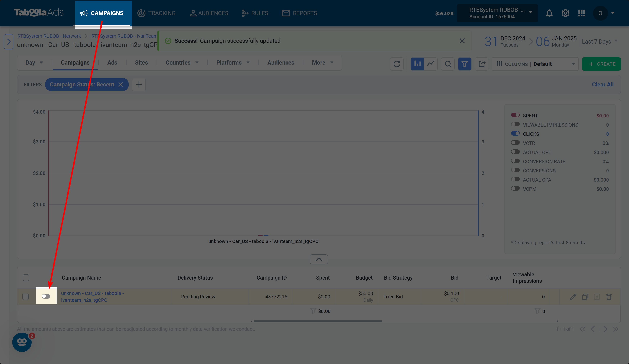Check the campaign row checkbox
The height and width of the screenshot is (364, 629).
[x=26, y=296]
